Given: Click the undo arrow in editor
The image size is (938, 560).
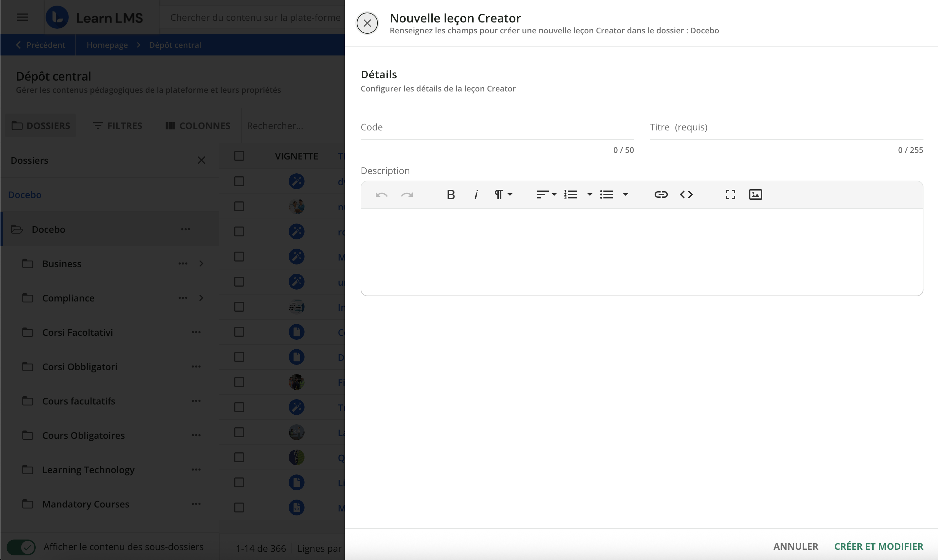Looking at the screenshot, I should pos(381,194).
